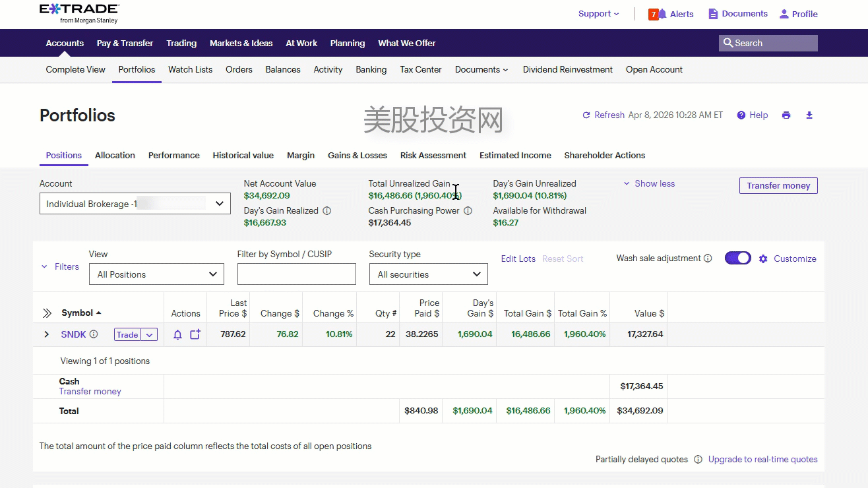This screenshot has height=488, width=868.
Task: Open the Trading menu
Action: [181, 44]
